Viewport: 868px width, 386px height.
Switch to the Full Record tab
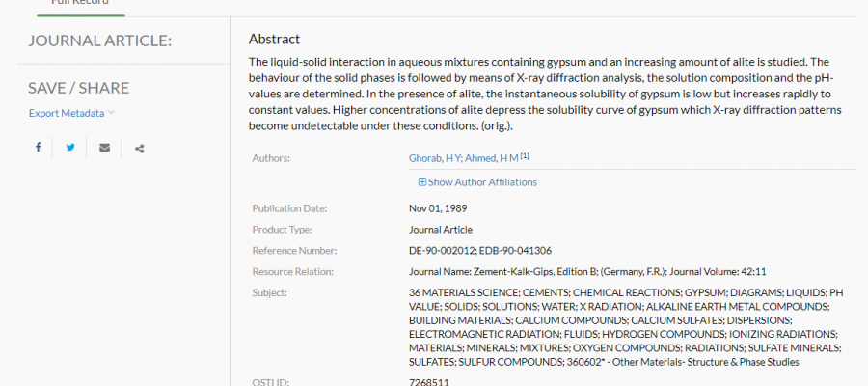tap(81, 3)
